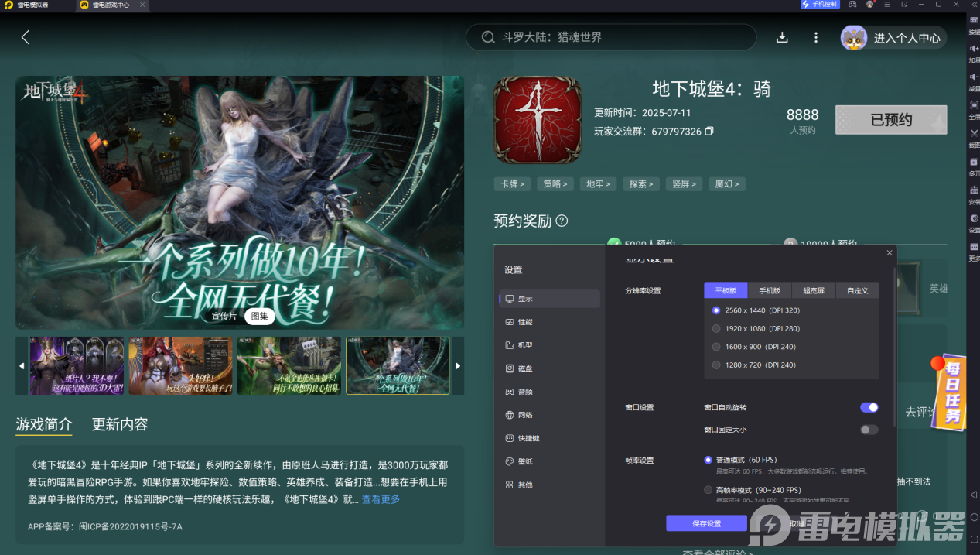Click the search field 斗罗大陆：猎魂世界
The width and height of the screenshot is (980, 555).
(611, 37)
